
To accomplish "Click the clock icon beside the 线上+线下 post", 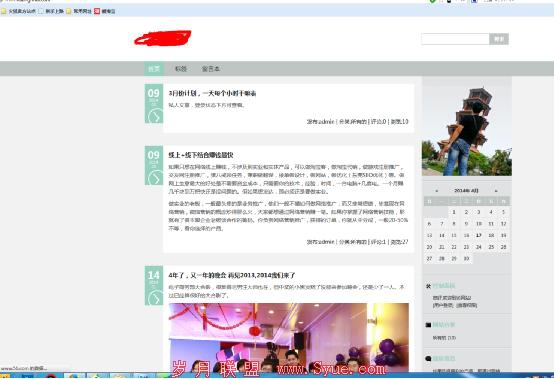I will coord(155,178).
